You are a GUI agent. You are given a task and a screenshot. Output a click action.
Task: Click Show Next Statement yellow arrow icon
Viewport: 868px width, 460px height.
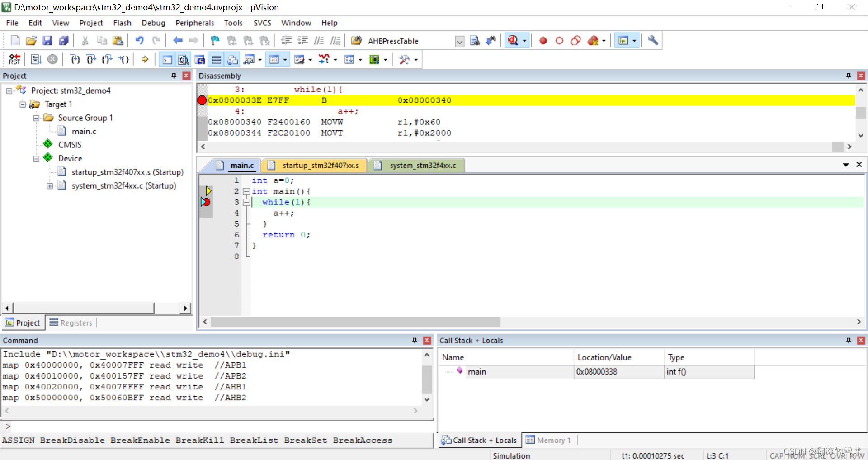145,59
